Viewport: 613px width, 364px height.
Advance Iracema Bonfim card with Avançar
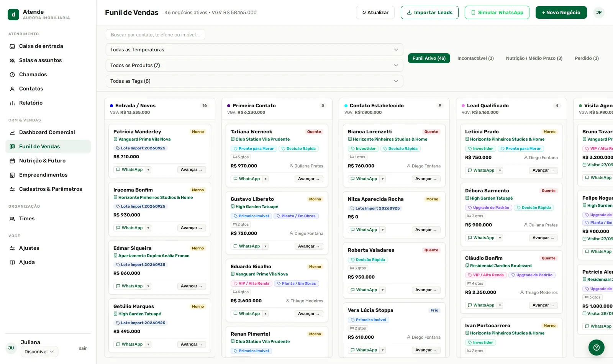click(192, 228)
